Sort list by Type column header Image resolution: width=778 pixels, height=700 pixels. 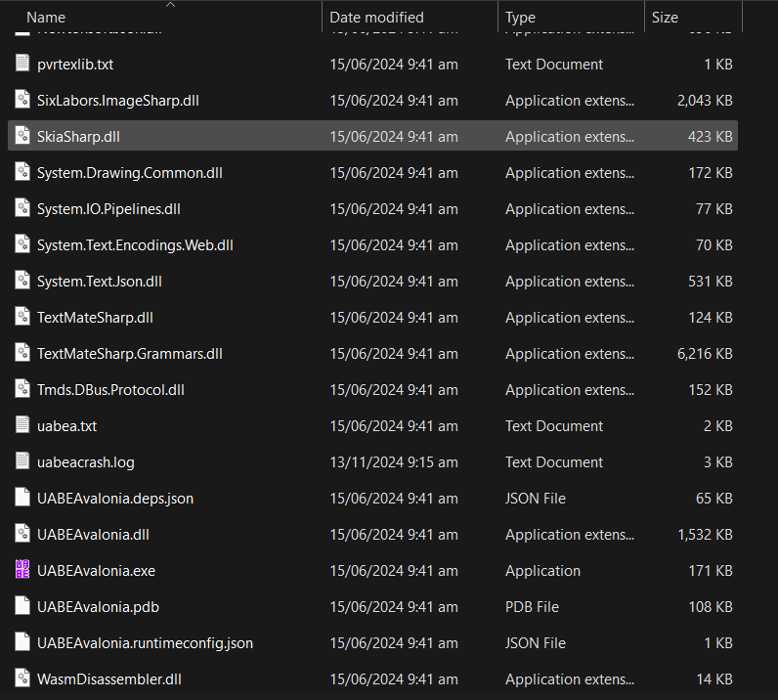521,18
